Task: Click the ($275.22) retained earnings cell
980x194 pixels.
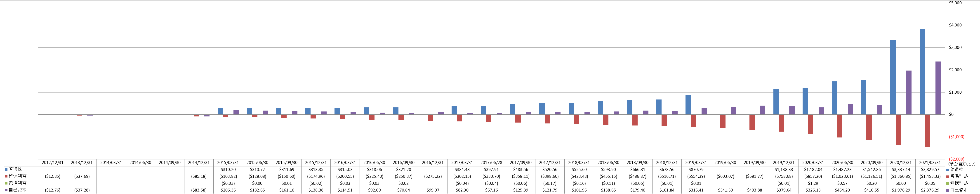Action: [x=433, y=177]
